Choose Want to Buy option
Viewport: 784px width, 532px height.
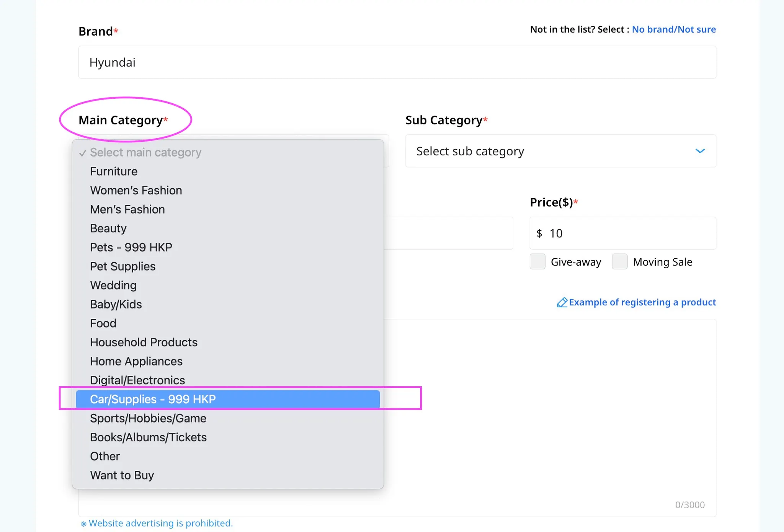122,475
